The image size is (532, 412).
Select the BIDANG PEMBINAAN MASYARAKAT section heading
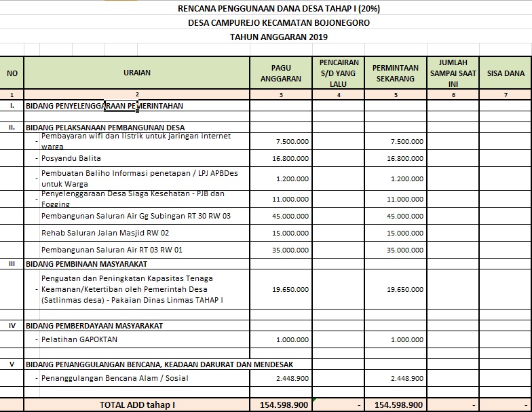[87, 264]
